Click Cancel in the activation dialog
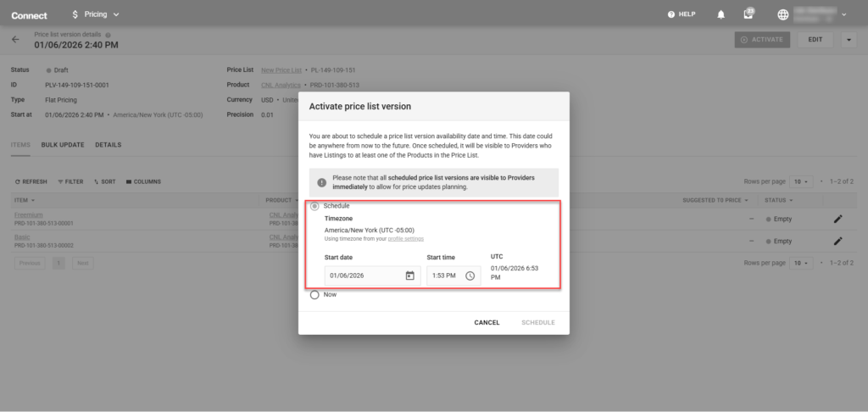Image resolution: width=868 pixels, height=412 pixels. [487, 322]
